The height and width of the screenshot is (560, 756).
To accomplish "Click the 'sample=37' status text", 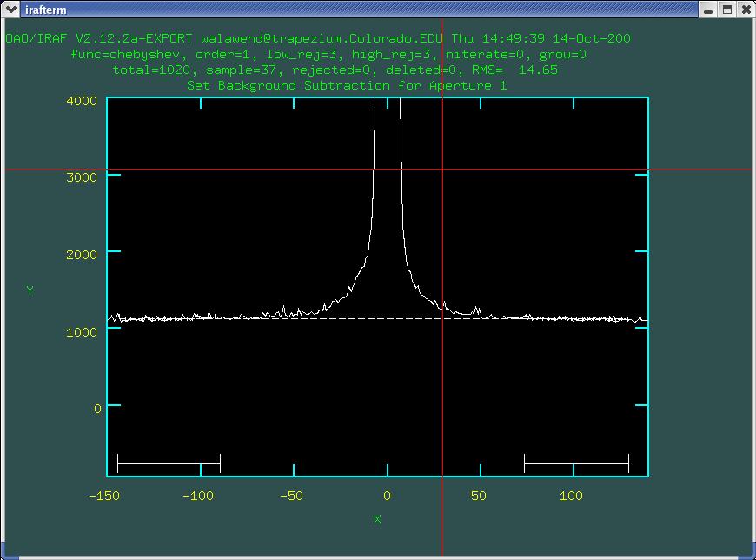I will tap(241, 70).
